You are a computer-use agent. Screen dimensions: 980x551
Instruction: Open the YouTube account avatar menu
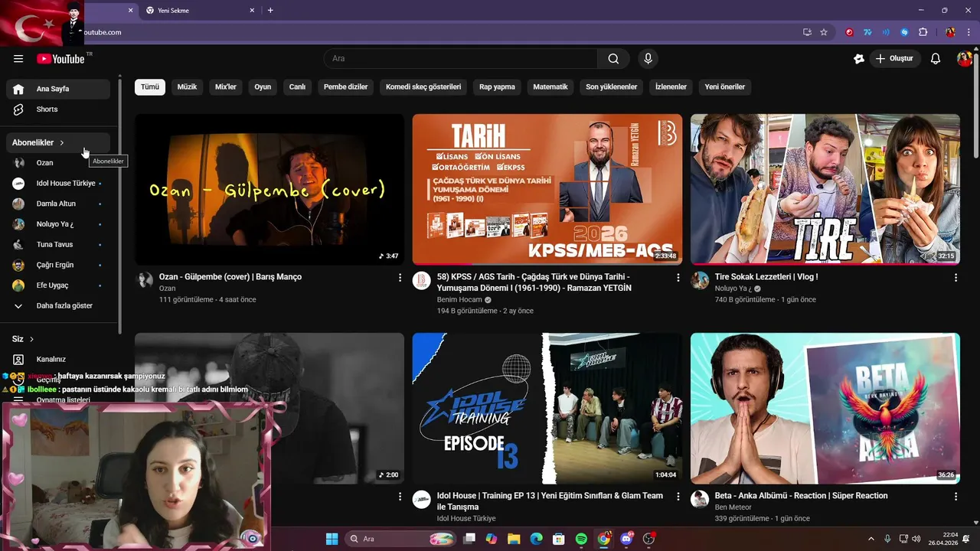coord(965,59)
